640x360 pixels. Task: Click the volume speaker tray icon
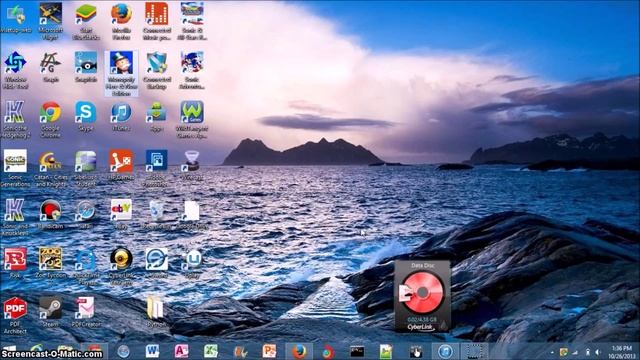[x=597, y=352]
